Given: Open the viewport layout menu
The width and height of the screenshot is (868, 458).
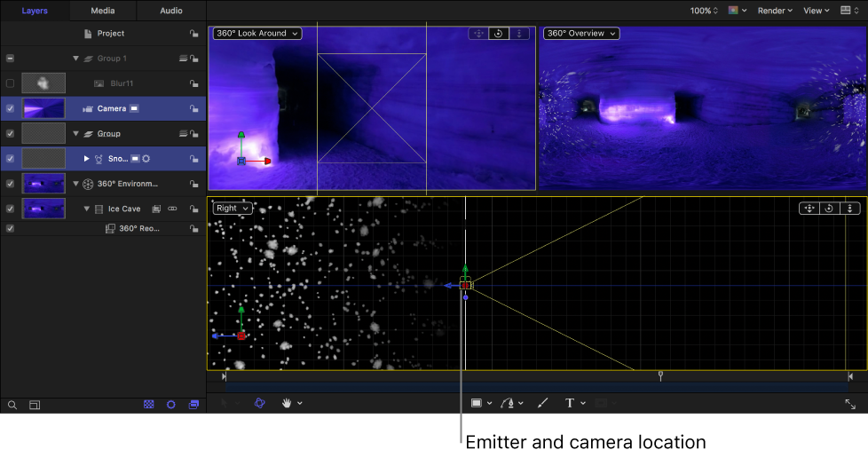Looking at the screenshot, I should coord(849,11).
